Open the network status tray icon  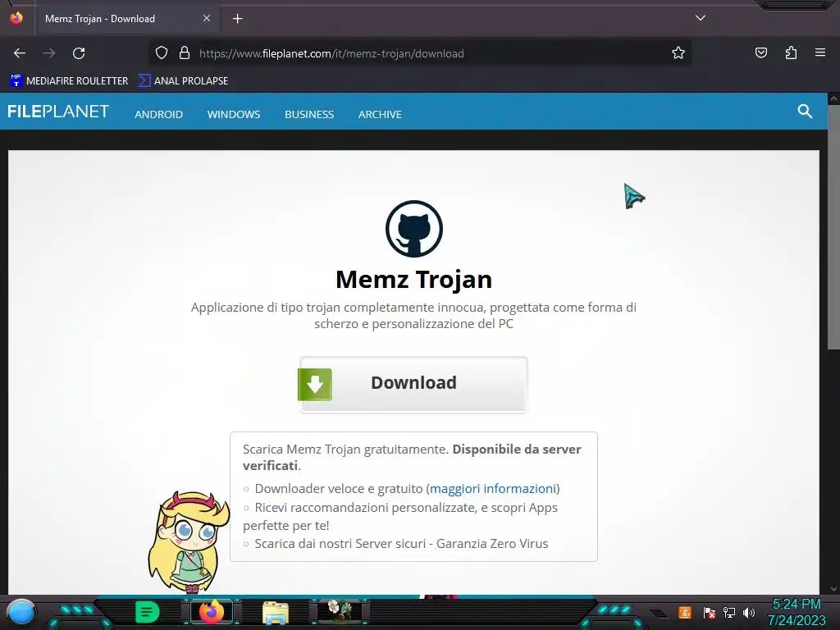point(729,612)
